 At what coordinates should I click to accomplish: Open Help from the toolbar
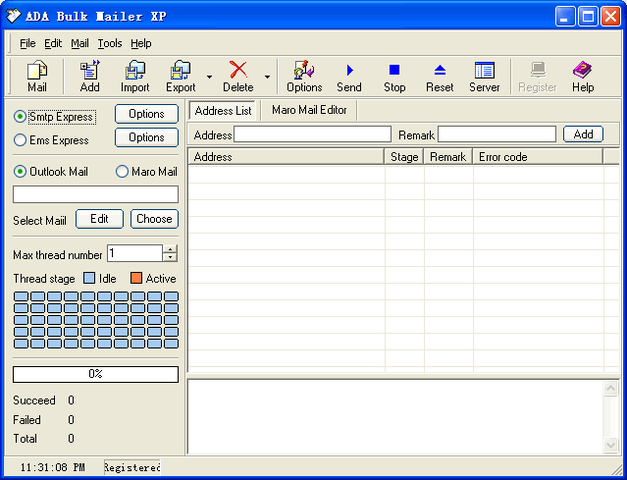coord(583,76)
